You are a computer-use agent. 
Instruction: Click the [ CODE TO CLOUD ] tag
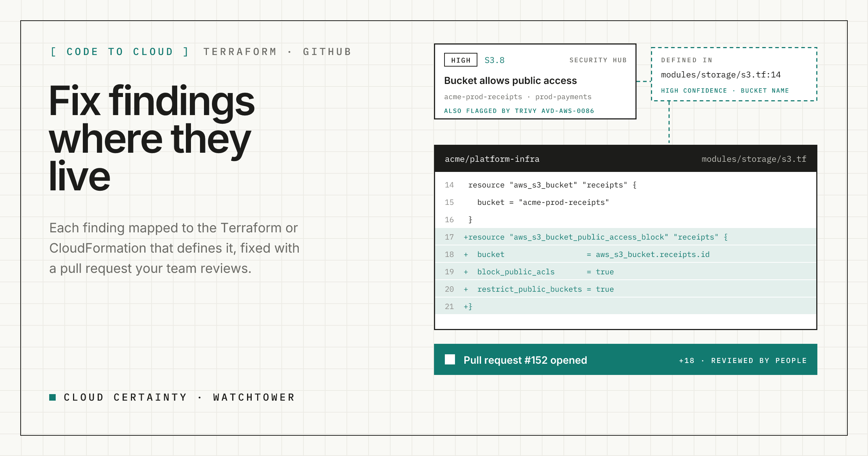coord(120,52)
